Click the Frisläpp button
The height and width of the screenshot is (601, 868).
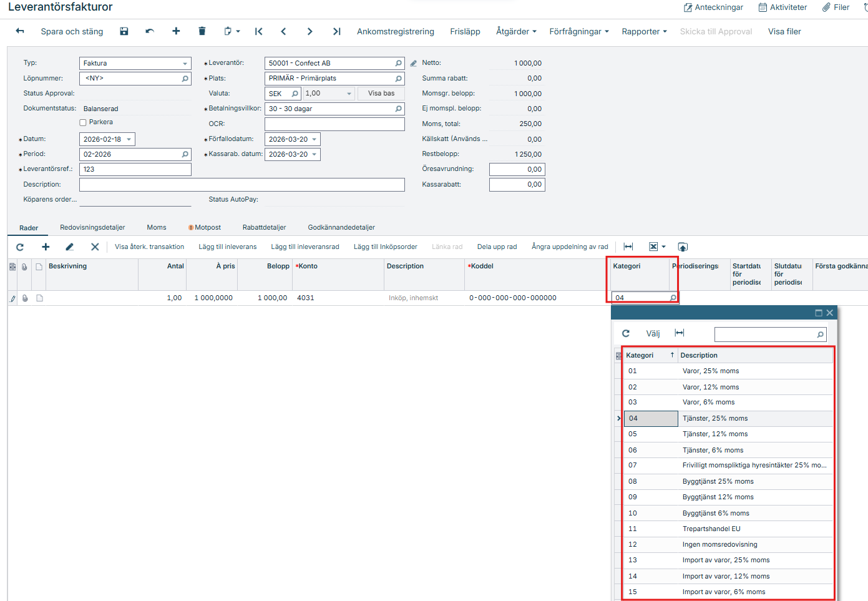465,31
